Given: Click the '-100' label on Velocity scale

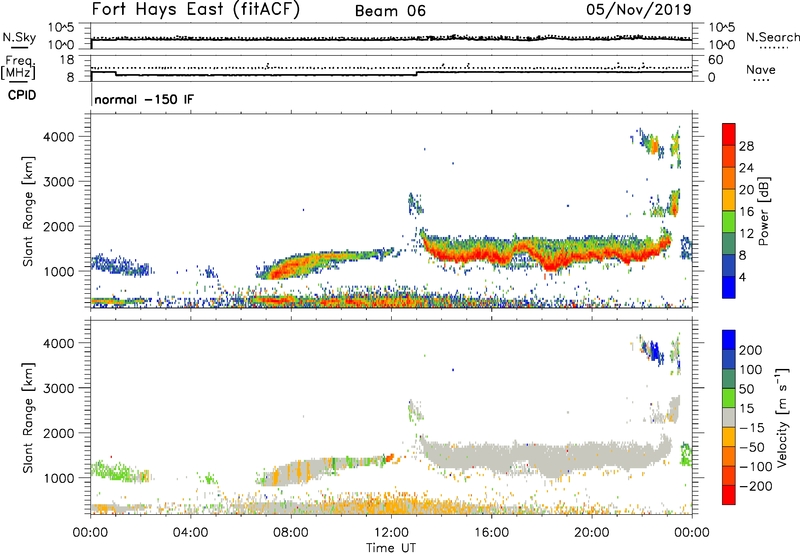Looking at the screenshot, I should click(756, 466).
